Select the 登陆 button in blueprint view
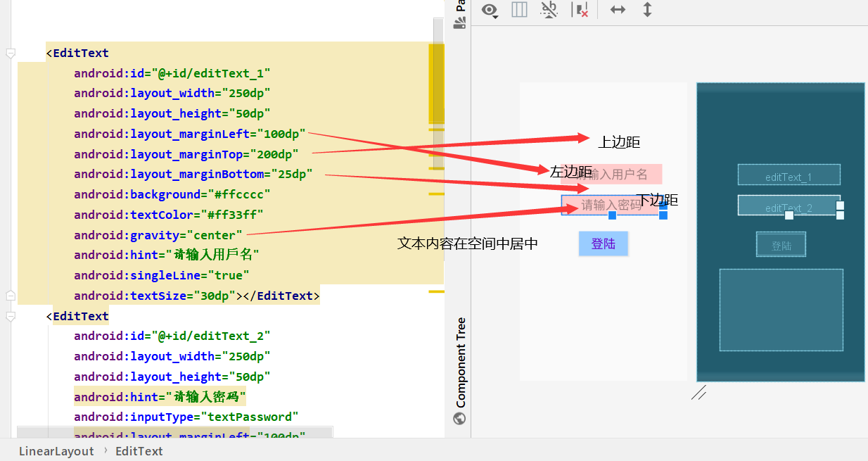 [781, 244]
